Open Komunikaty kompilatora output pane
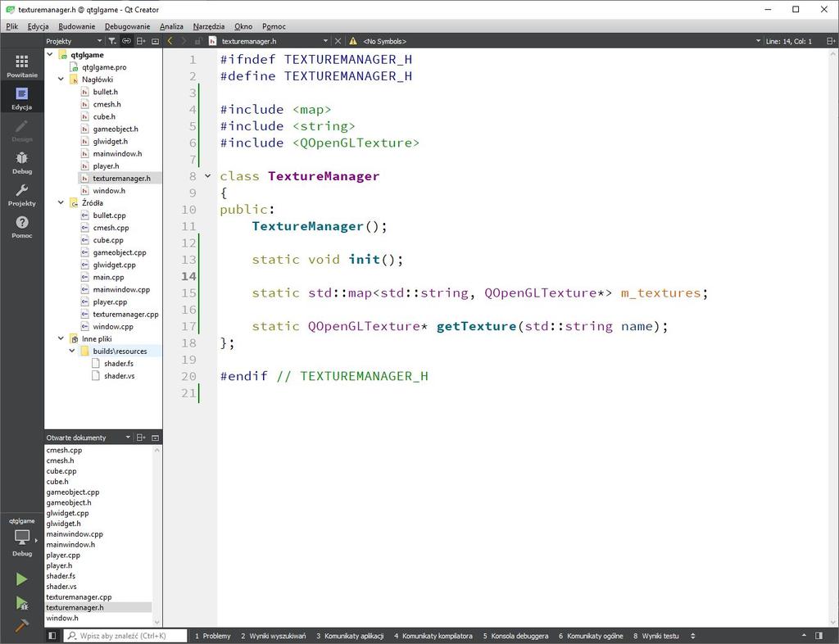The image size is (839, 644). click(x=433, y=636)
